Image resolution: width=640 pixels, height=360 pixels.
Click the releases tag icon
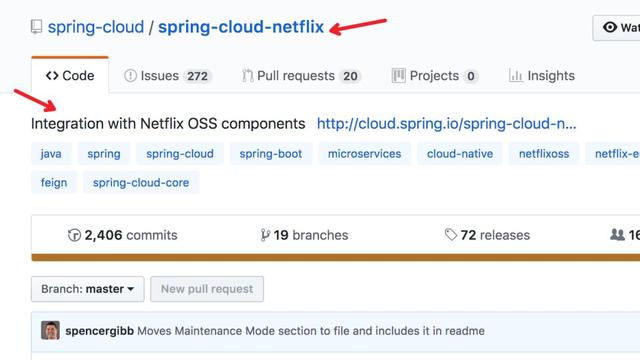coord(451,235)
